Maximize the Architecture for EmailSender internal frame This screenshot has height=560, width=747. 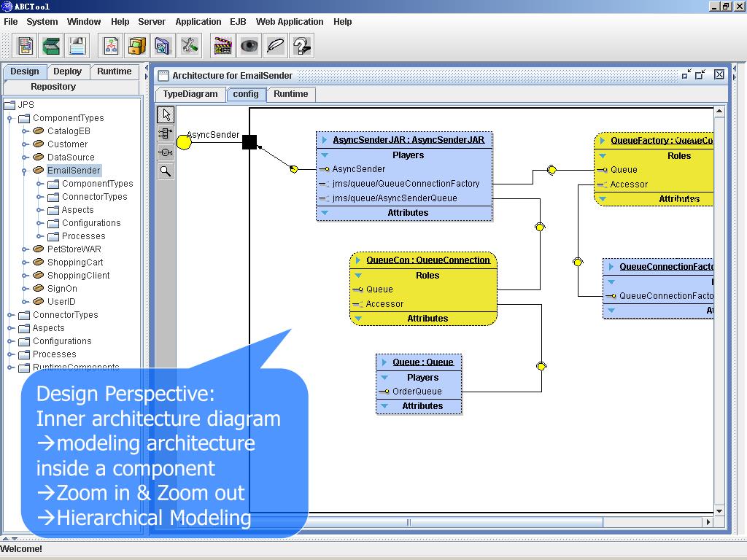point(700,75)
